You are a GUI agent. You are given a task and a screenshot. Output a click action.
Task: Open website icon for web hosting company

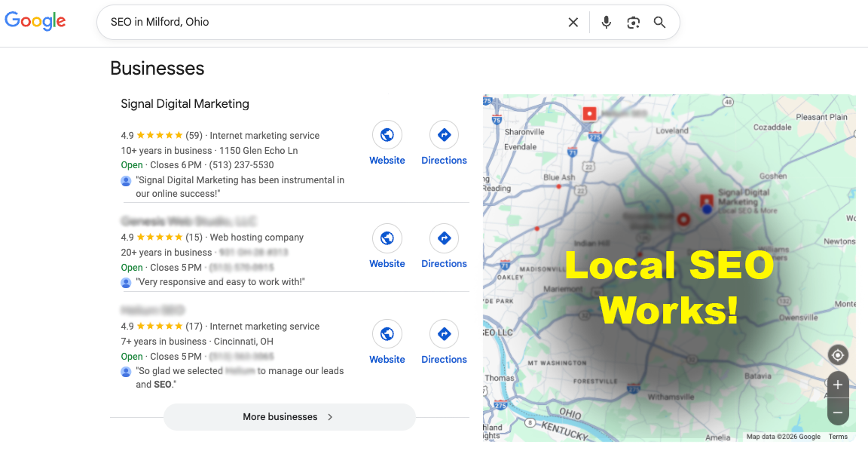(387, 238)
